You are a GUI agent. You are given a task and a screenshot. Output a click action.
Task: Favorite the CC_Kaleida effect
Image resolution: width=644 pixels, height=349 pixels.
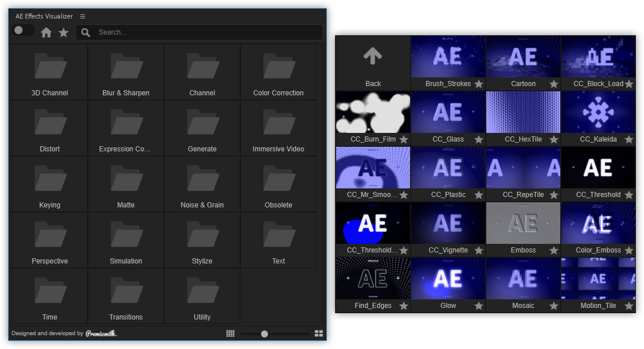[629, 139]
